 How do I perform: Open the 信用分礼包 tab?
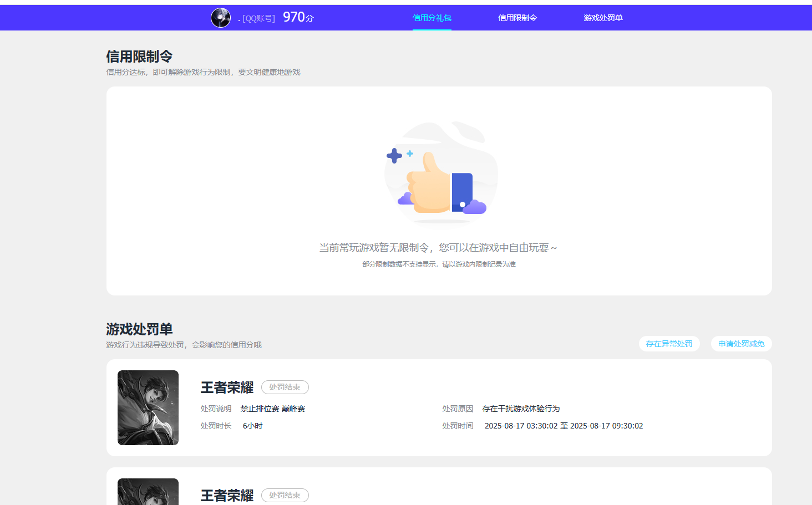pos(432,18)
